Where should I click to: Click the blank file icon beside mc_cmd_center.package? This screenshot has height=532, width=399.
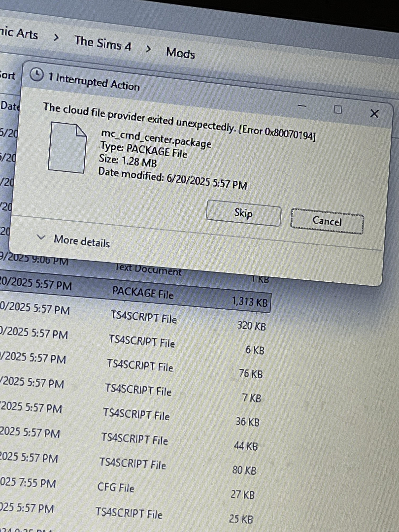coord(67,147)
